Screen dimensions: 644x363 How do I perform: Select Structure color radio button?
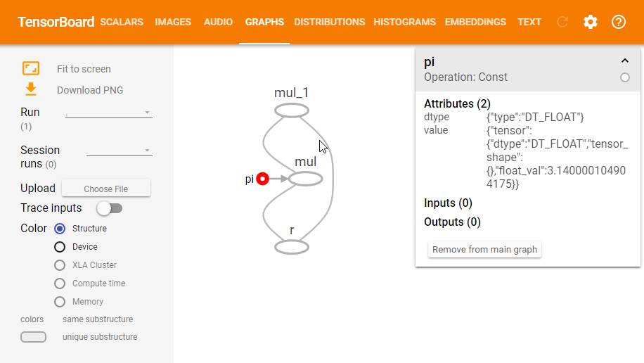60,229
